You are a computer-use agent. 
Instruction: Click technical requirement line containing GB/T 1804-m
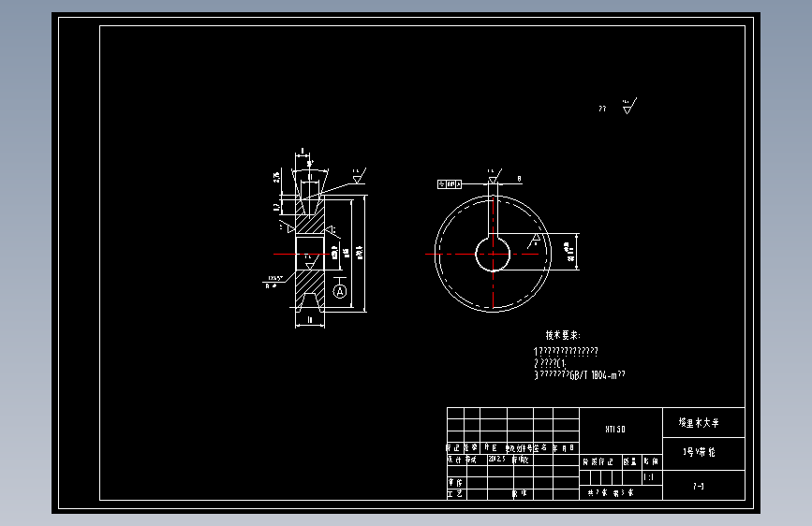coord(580,374)
